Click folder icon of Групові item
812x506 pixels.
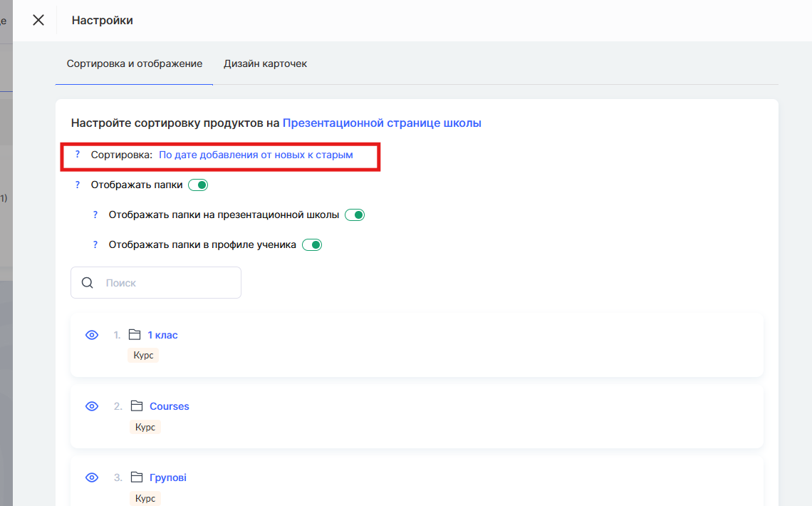pos(136,477)
